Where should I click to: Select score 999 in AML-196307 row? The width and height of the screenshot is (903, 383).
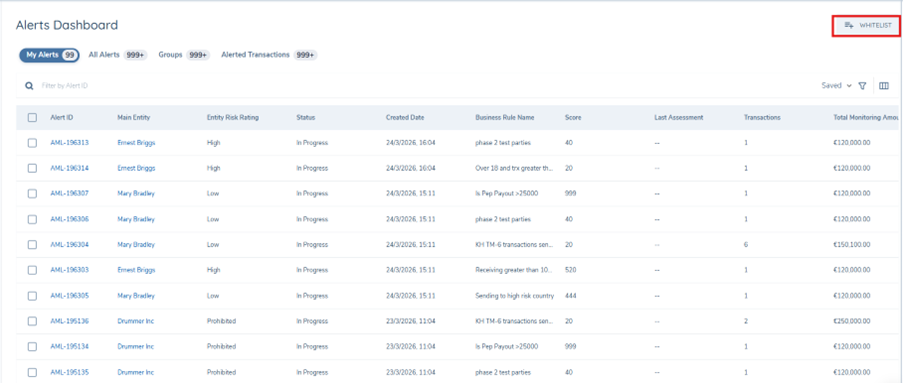[570, 194]
